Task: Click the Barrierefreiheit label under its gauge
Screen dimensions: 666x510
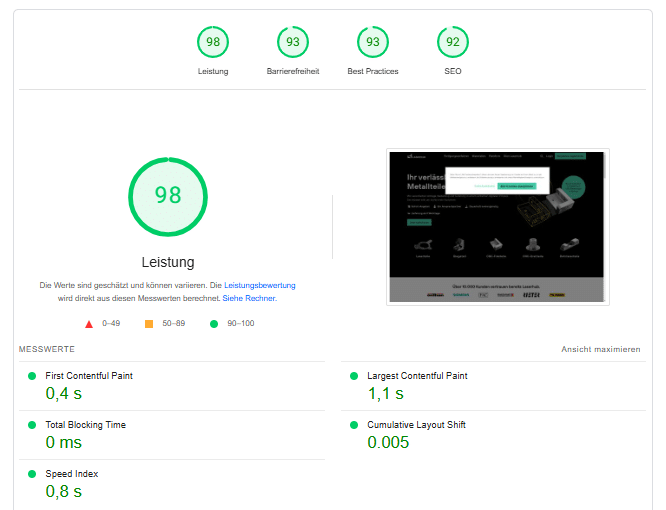Action: click(293, 71)
